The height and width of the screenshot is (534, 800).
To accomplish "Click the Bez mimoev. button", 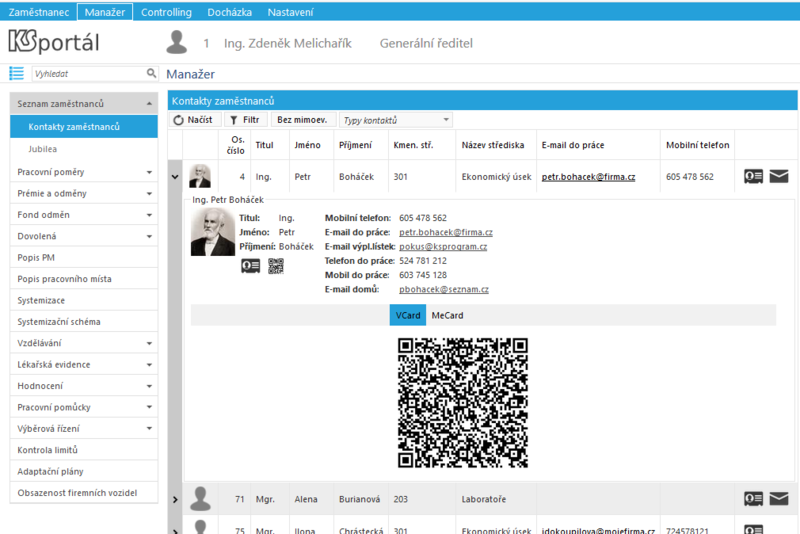I will click(302, 120).
